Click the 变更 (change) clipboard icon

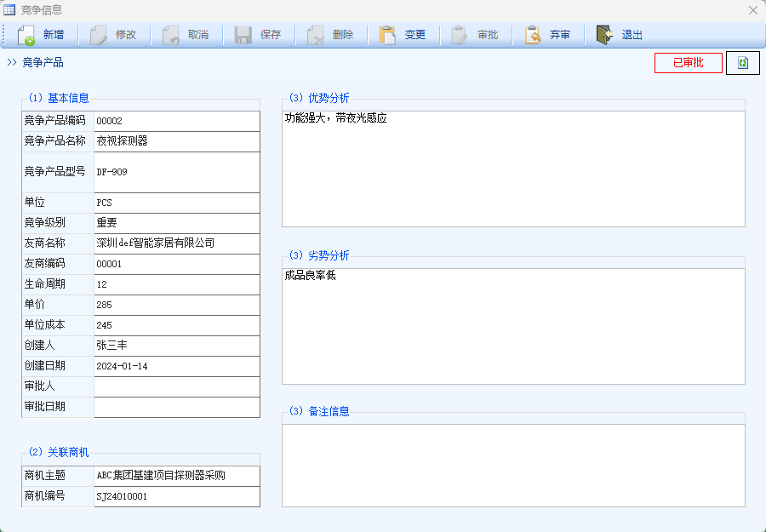point(387,35)
